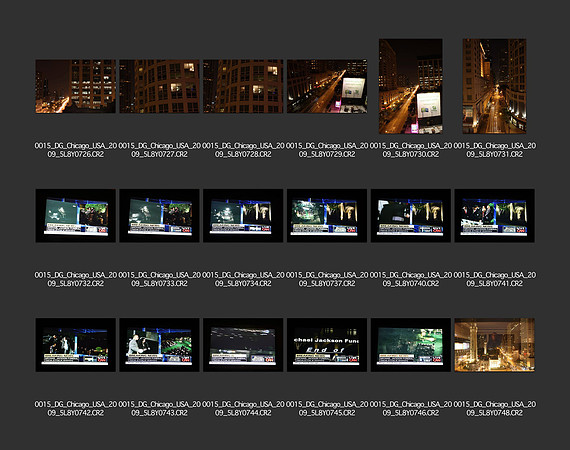The width and height of the screenshot is (570, 450).
Task: Click filename label ending 5L8Y0745.CR2
Action: 327,409
